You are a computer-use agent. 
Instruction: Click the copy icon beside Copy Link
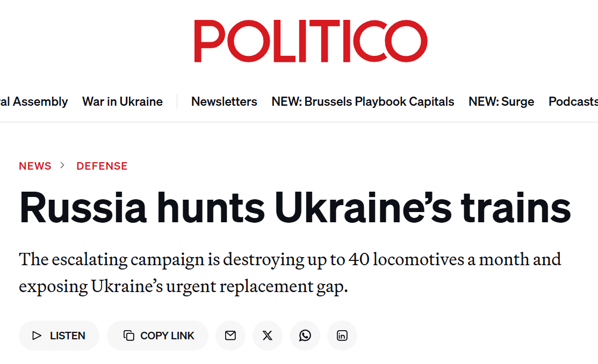click(x=129, y=336)
